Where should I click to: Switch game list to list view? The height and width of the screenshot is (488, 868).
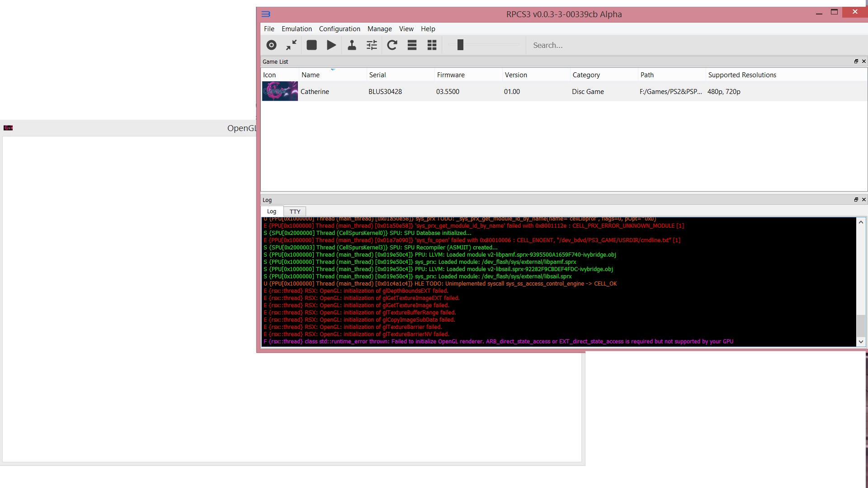(x=412, y=45)
